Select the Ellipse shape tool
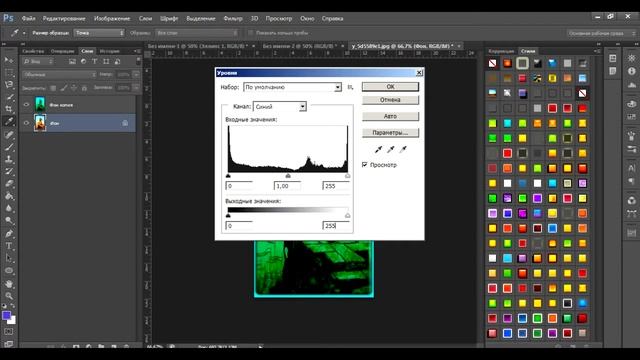640x360 pixels. [x=9, y=271]
